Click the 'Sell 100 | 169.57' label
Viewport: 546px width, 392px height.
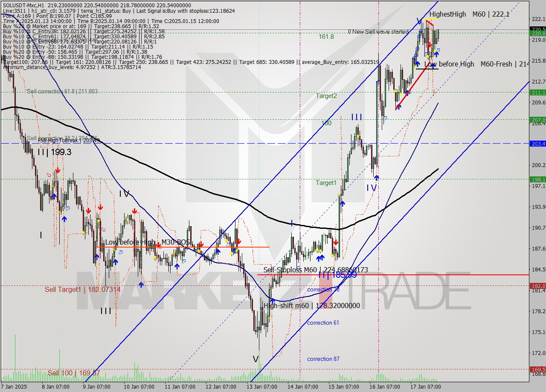click(74, 373)
